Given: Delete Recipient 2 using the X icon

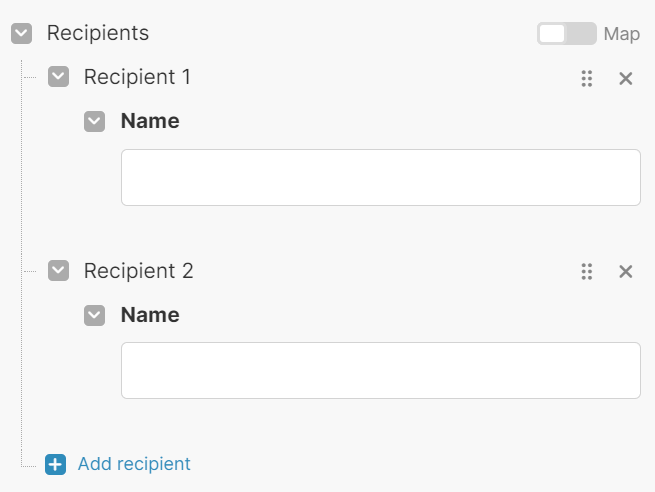Looking at the screenshot, I should pyautogui.click(x=626, y=271).
